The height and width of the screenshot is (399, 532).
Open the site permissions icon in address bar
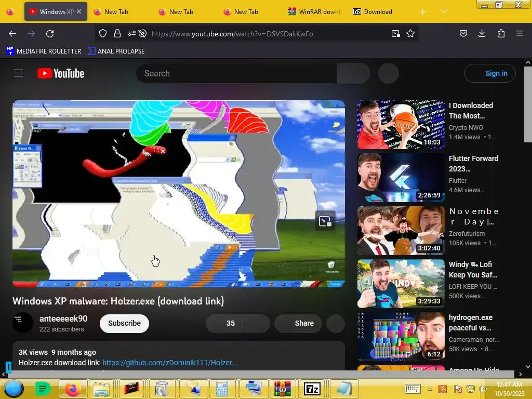(x=131, y=33)
